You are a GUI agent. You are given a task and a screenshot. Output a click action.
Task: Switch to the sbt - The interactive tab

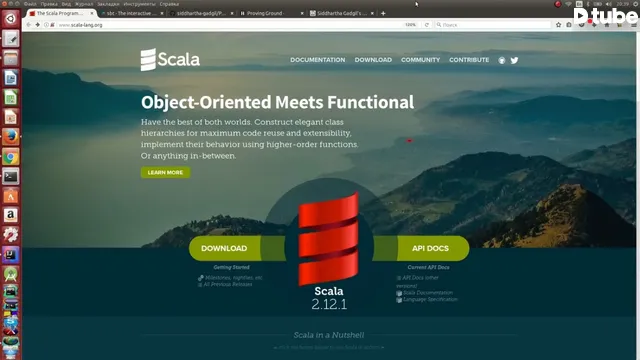(x=131, y=13)
